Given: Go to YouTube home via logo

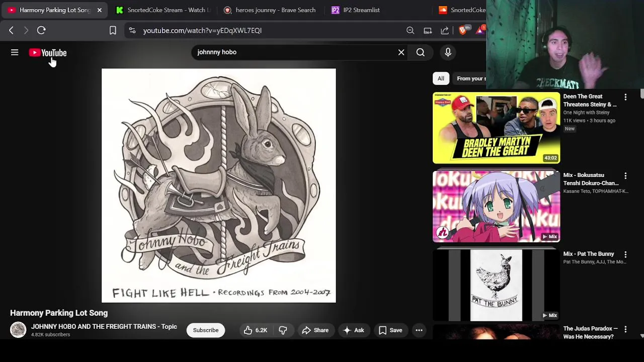Looking at the screenshot, I should 48,53.
